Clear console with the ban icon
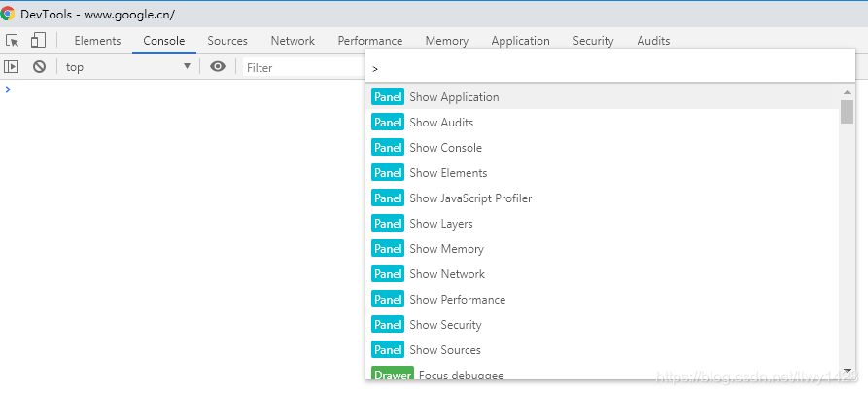 click(x=39, y=67)
